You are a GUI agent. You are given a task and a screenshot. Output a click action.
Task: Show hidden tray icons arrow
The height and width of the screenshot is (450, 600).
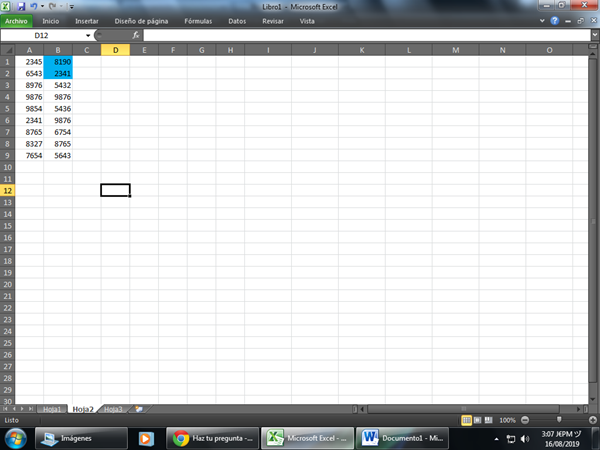pos(497,439)
